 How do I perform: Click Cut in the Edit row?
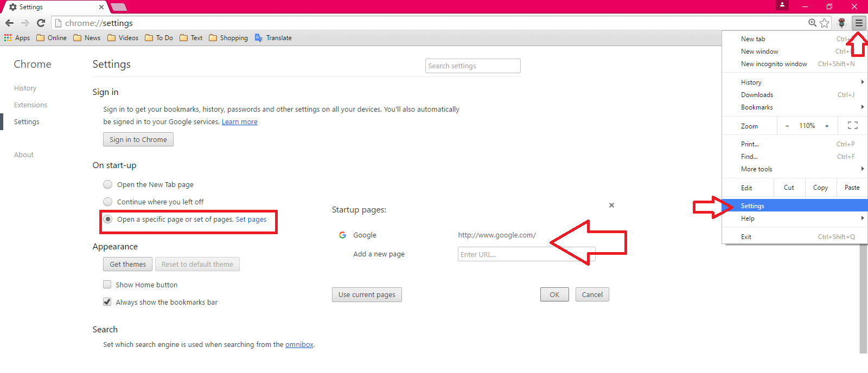(x=789, y=188)
